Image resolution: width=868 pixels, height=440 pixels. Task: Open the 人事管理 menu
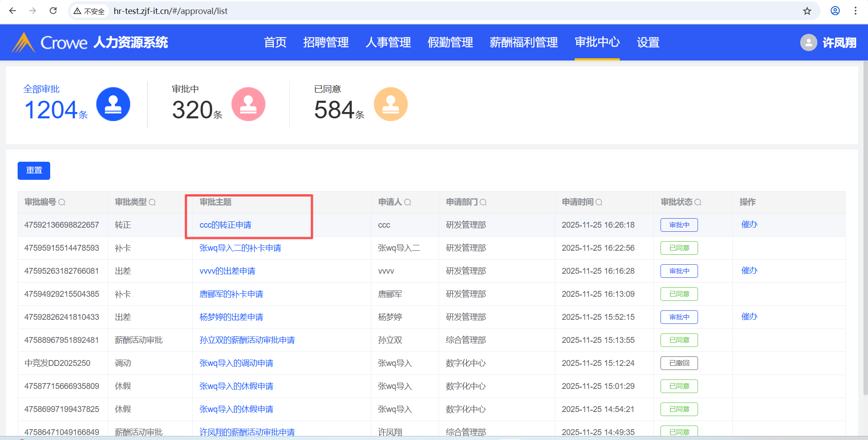click(x=388, y=42)
